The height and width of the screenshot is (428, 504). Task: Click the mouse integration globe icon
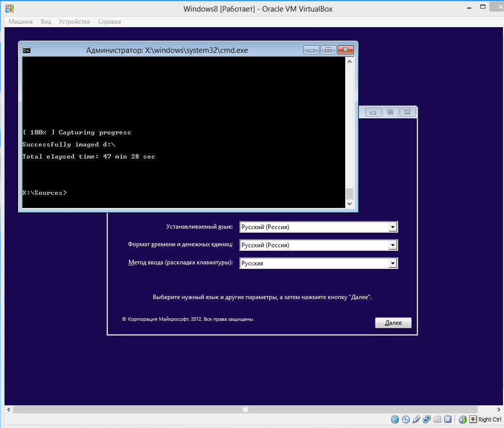pos(463,419)
